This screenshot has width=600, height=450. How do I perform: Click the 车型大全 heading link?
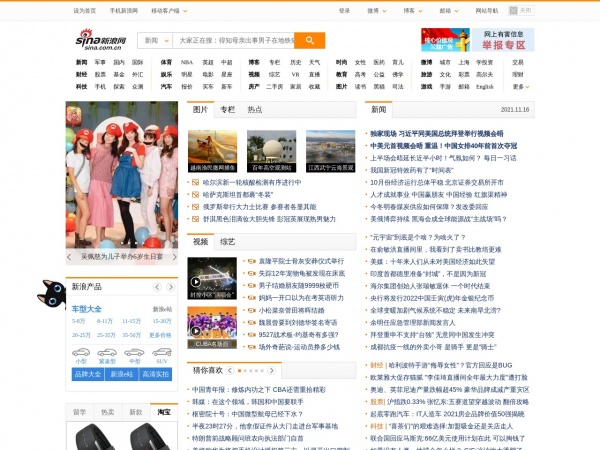point(87,309)
